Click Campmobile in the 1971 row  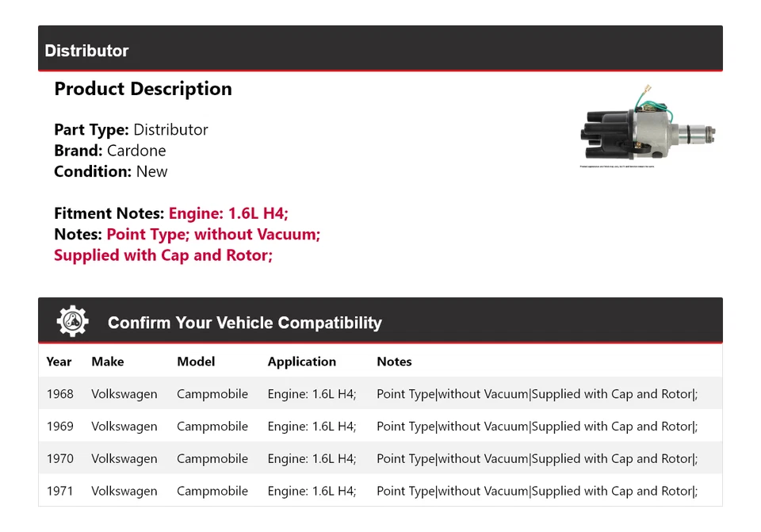tap(212, 492)
